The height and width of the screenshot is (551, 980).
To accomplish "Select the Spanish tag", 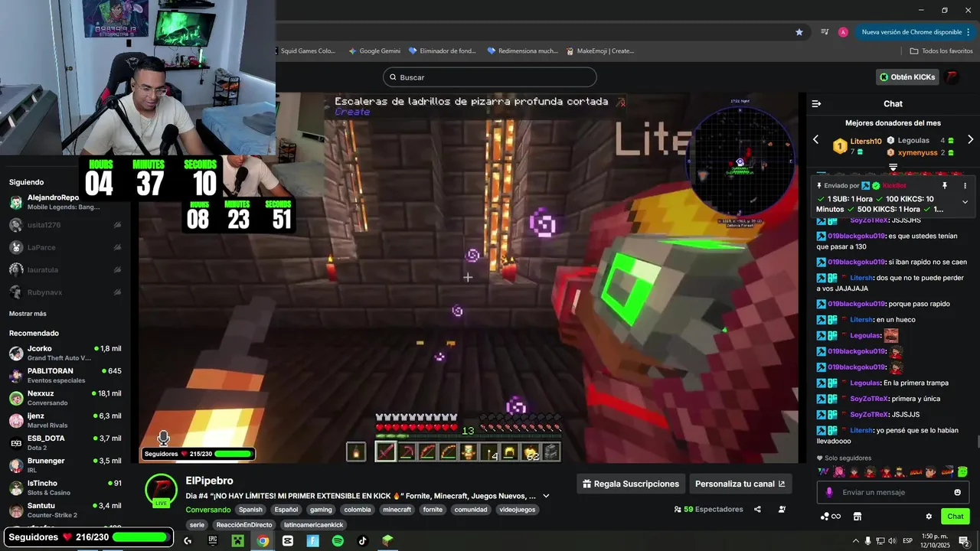I will (250, 510).
